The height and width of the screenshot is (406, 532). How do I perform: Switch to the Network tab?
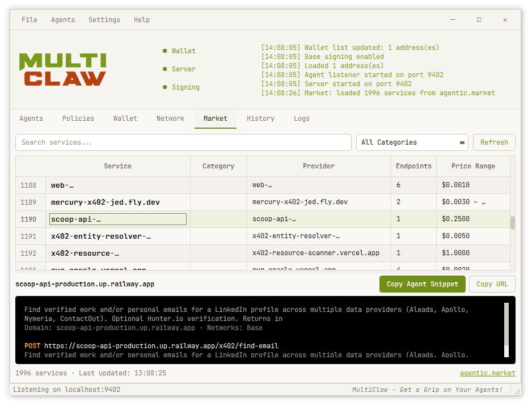click(170, 119)
